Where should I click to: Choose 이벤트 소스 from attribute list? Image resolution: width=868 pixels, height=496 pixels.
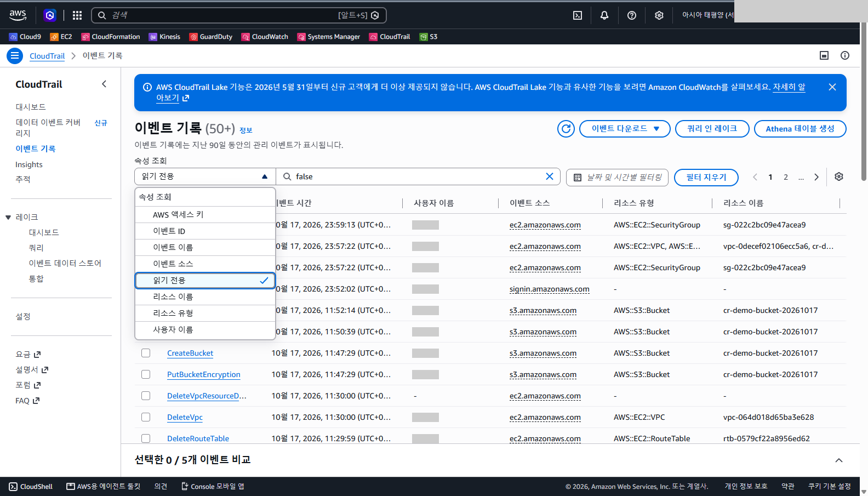(205, 264)
